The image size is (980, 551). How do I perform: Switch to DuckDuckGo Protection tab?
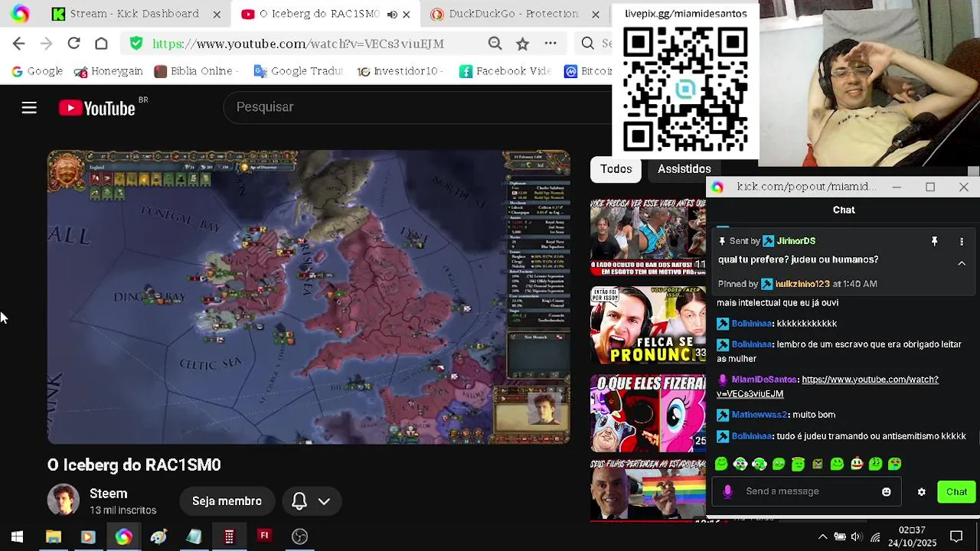point(513,14)
